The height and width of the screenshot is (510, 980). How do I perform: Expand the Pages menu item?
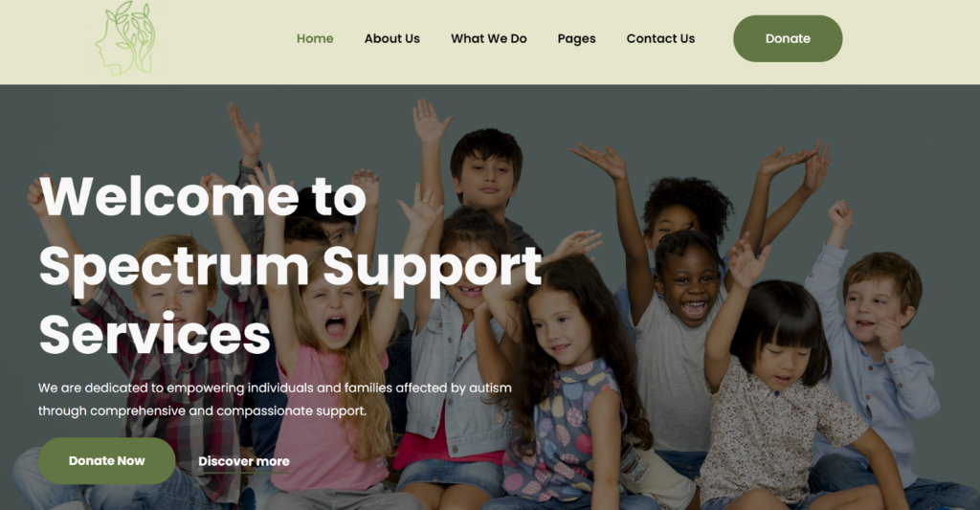point(576,38)
